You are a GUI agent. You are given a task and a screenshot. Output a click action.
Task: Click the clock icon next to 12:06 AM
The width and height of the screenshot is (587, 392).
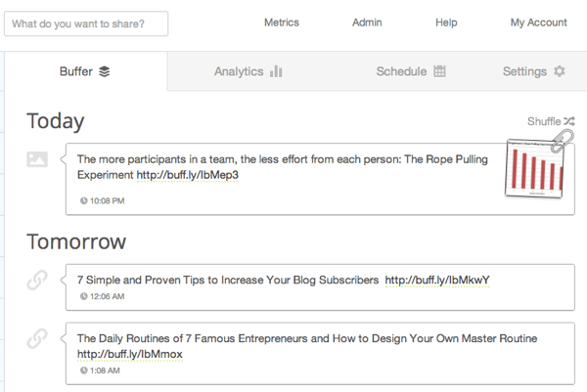[x=83, y=296]
